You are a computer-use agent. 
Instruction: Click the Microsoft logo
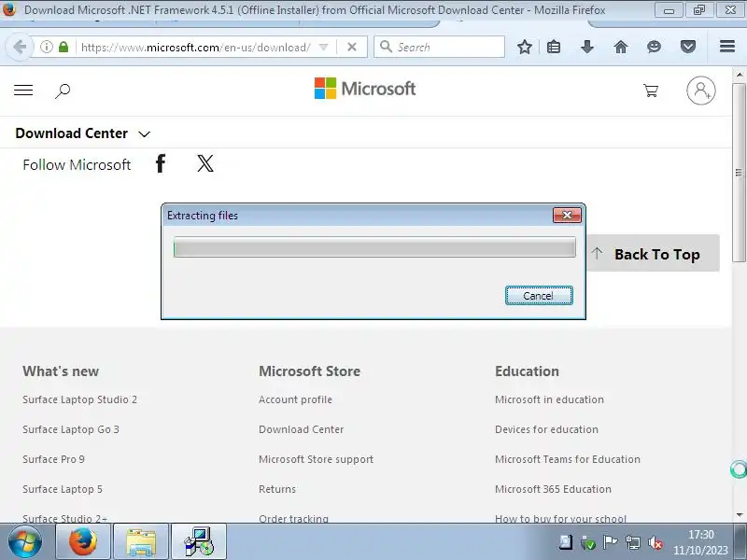coord(365,89)
